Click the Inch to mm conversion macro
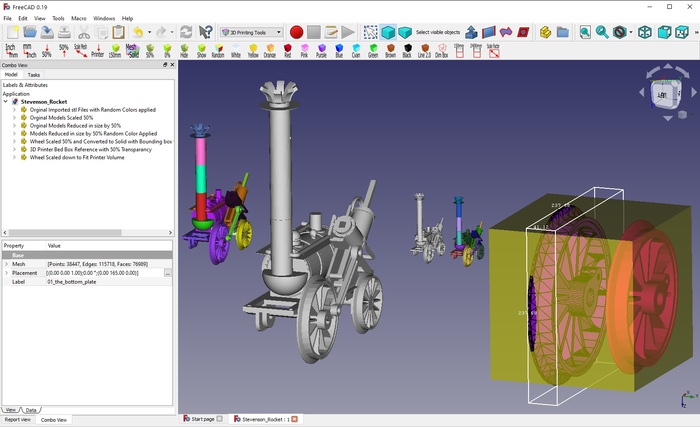Viewport: 700px width, 427px height. click(11, 50)
